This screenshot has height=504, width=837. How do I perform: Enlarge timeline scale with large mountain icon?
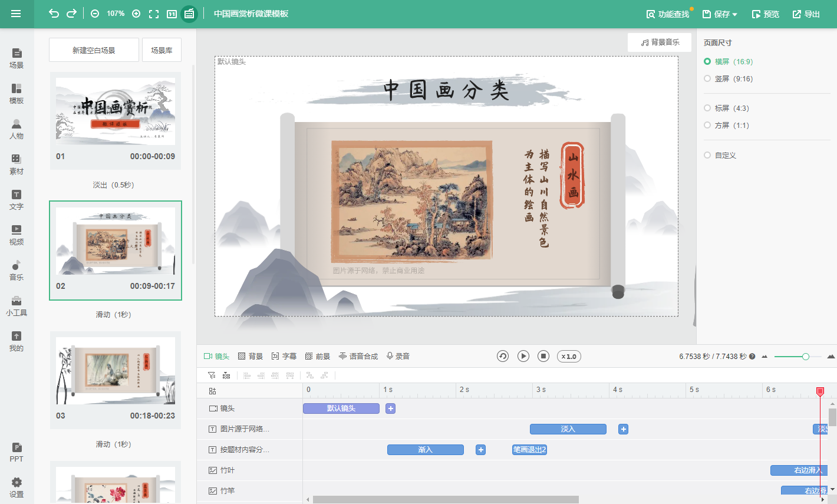[x=831, y=356]
